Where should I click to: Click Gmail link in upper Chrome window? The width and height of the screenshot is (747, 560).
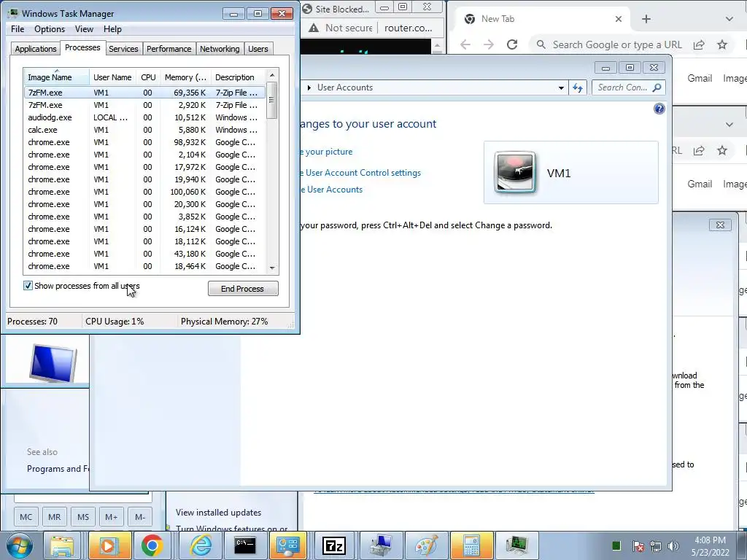(x=700, y=79)
